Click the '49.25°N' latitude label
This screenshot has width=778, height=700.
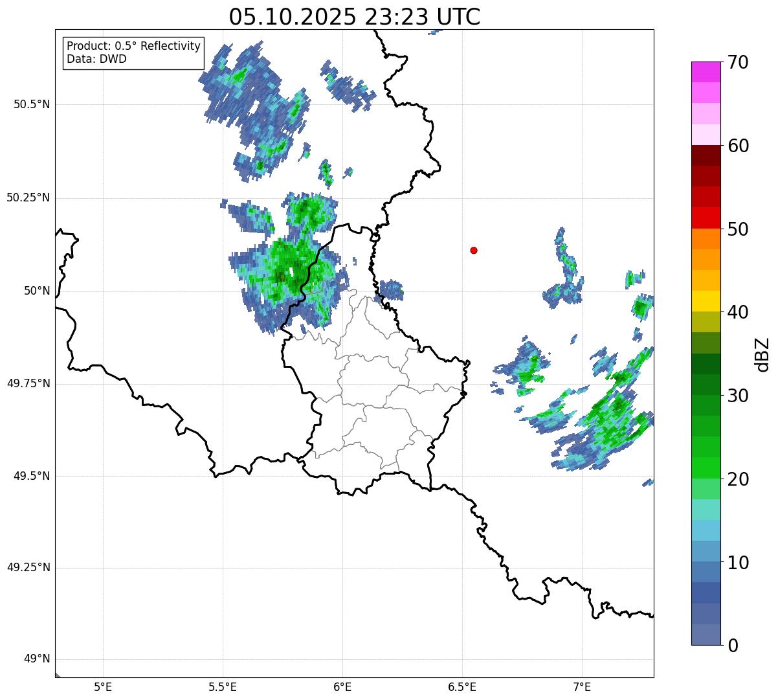coord(28,567)
